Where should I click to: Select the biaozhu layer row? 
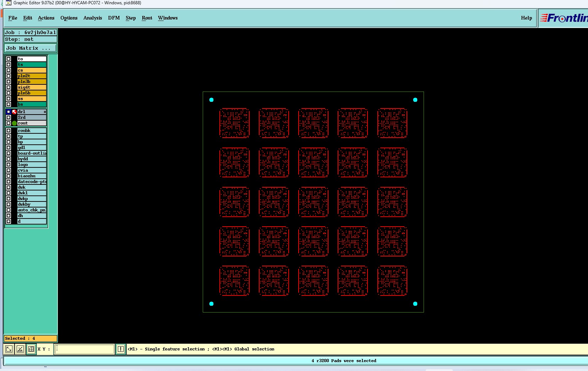[x=32, y=176]
